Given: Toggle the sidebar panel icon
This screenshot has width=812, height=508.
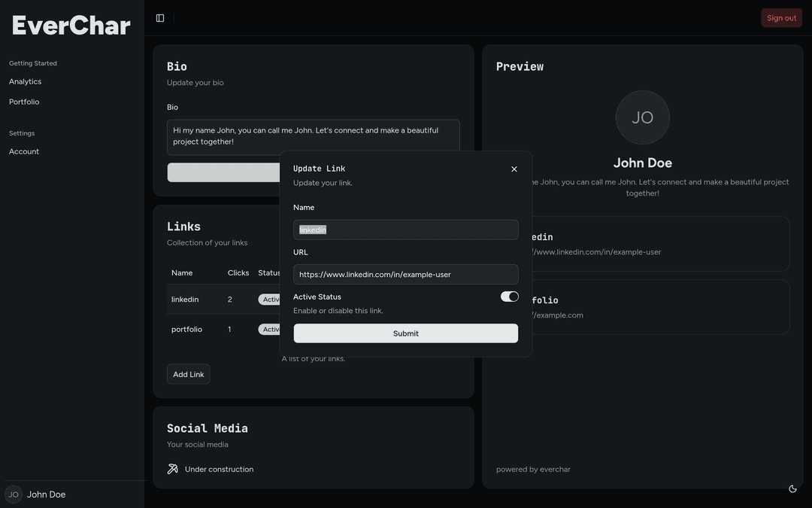Looking at the screenshot, I should tap(160, 18).
